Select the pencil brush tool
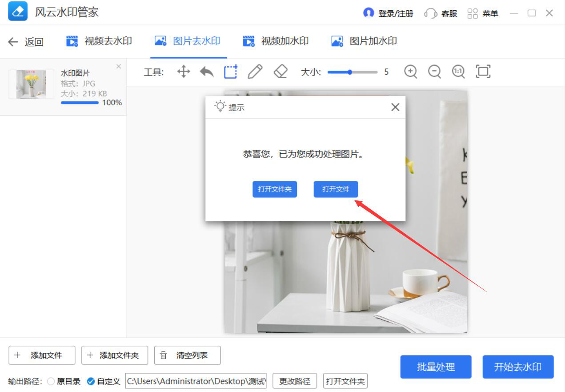This screenshot has width=565, height=392. (x=255, y=72)
